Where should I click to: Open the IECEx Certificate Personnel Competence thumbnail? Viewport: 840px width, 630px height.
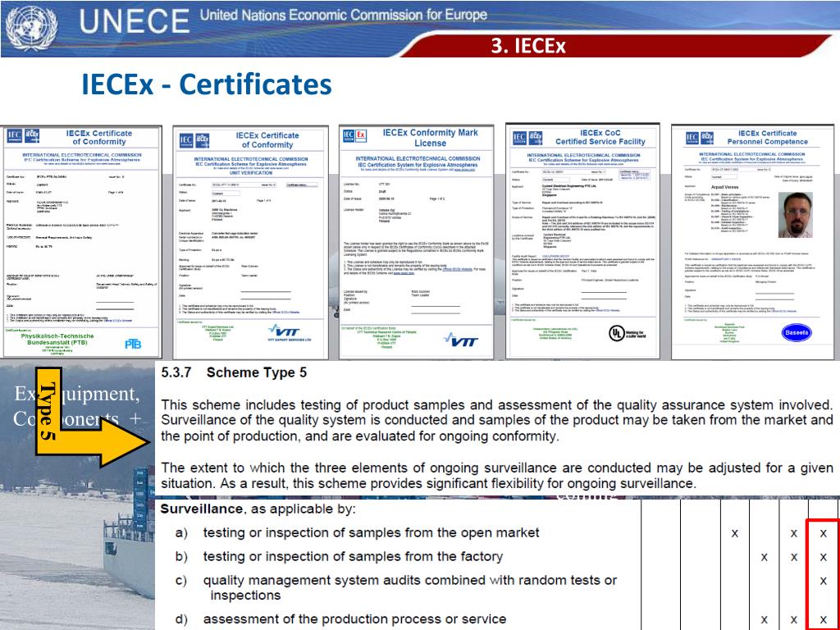pos(753,242)
